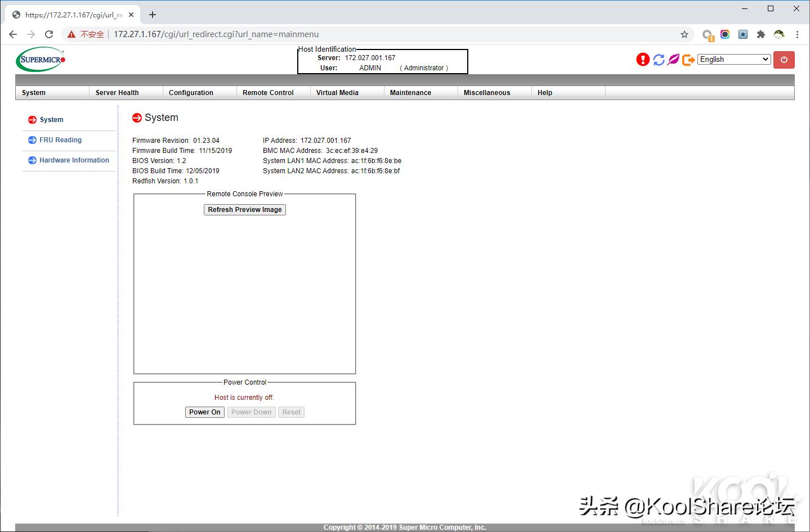Image resolution: width=810 pixels, height=532 pixels.
Task: Click the blue refresh page icon
Action: tap(659, 60)
